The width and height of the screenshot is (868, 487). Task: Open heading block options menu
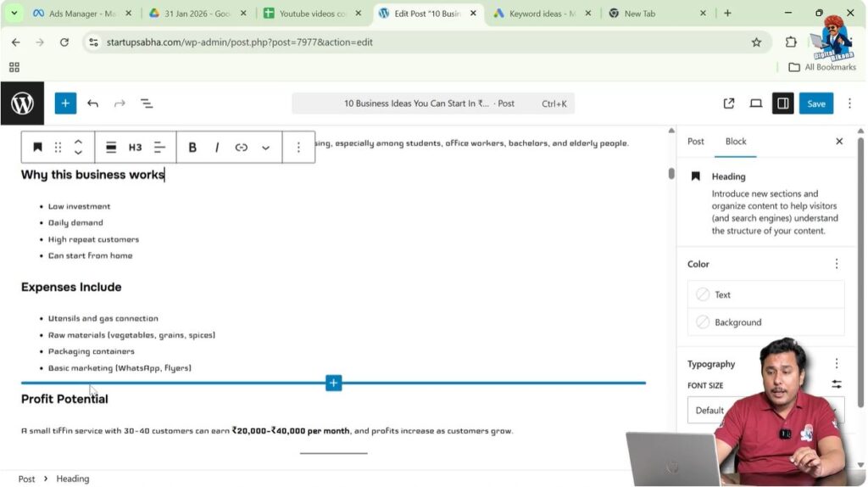coord(298,148)
